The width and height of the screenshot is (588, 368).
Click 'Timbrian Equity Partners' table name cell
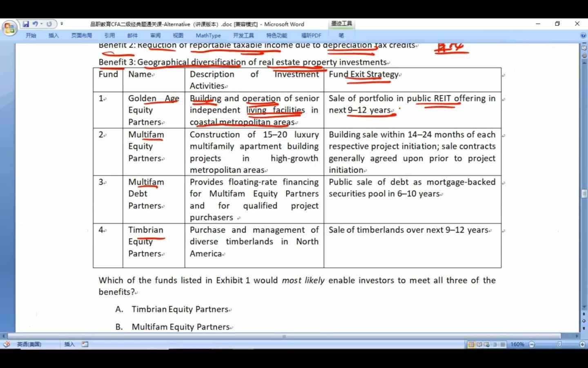[x=154, y=245]
